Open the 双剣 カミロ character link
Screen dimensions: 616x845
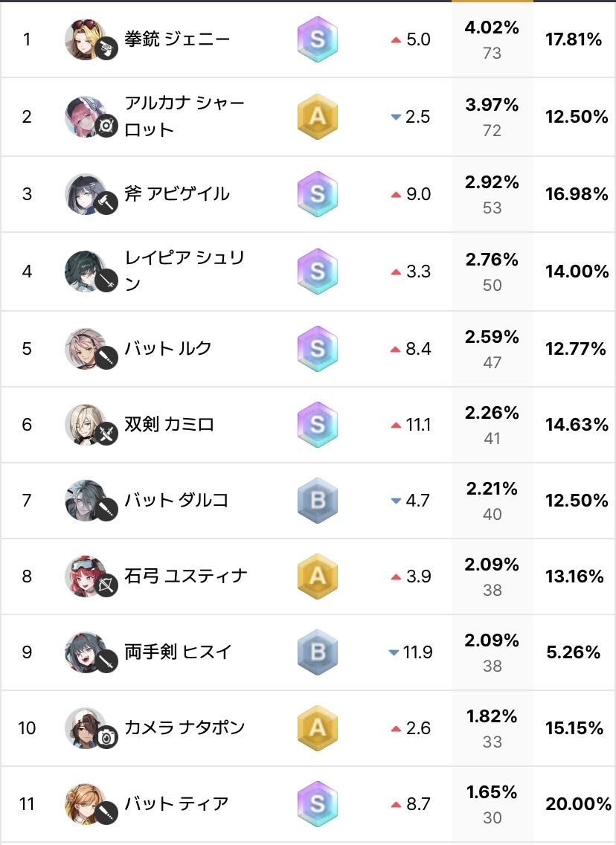169,425
